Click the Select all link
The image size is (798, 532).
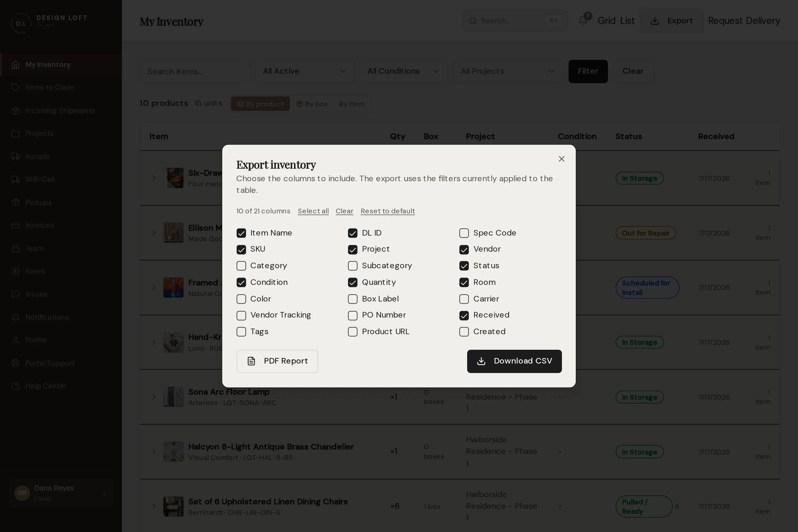click(313, 211)
